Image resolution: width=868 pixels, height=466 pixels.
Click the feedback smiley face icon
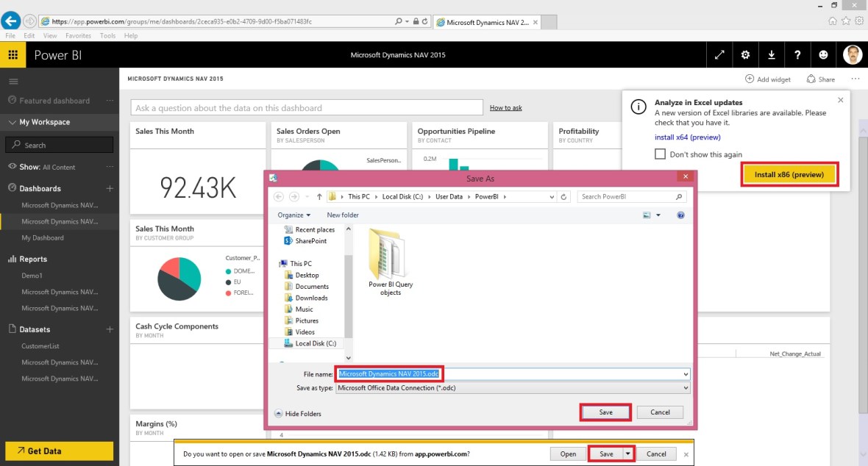click(x=823, y=54)
